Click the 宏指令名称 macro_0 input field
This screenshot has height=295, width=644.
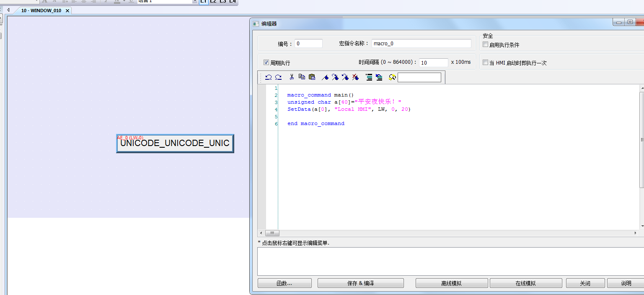pos(421,44)
